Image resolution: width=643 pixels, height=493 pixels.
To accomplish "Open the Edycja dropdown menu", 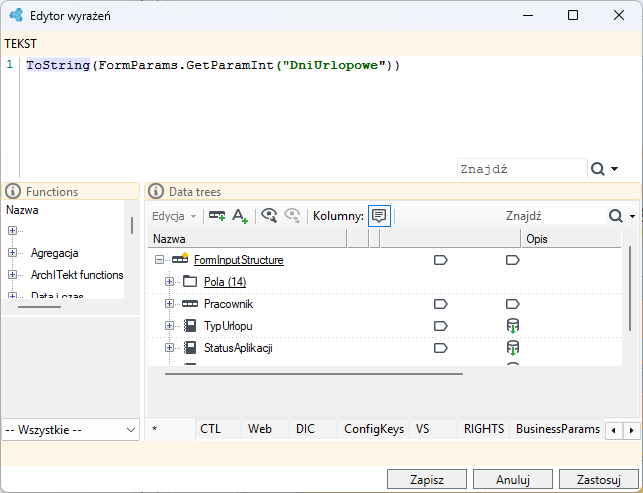I will click(174, 216).
